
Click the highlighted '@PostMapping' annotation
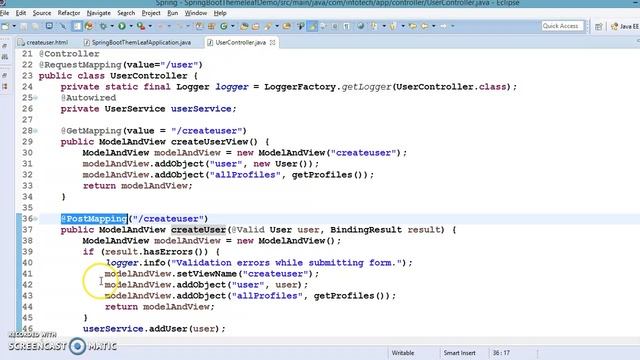click(94, 219)
